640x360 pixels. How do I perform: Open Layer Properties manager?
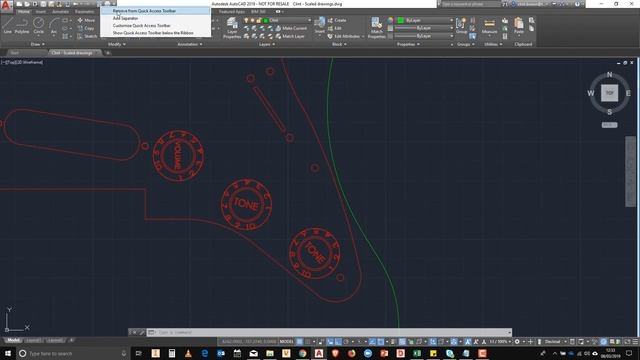click(232, 28)
